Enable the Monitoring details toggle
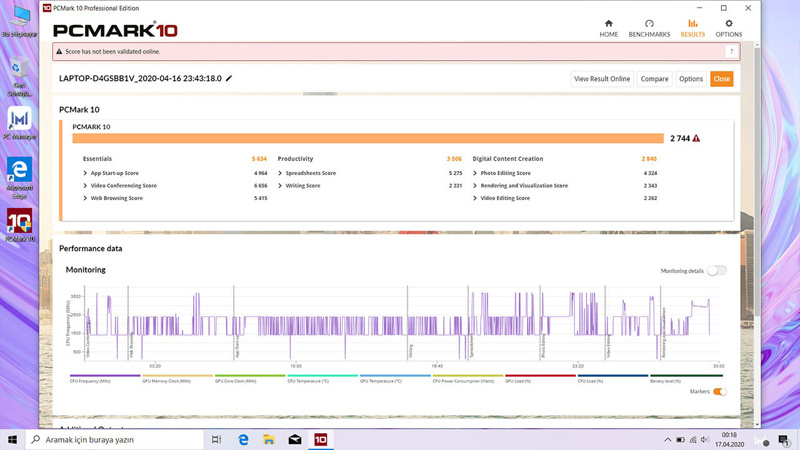Viewport: 800px width, 450px height. click(716, 271)
